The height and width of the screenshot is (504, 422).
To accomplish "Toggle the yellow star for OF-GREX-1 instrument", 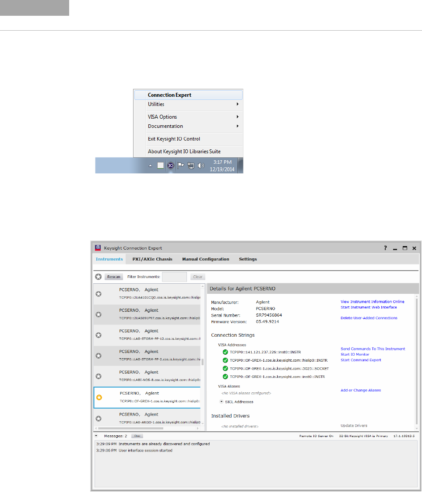I will click(99, 397).
